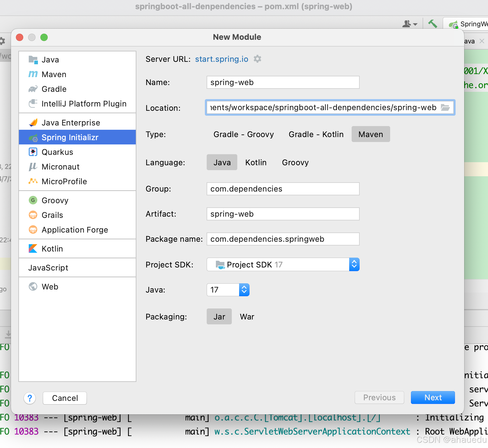
Task: Open server URL settings gear
Action: click(x=257, y=59)
